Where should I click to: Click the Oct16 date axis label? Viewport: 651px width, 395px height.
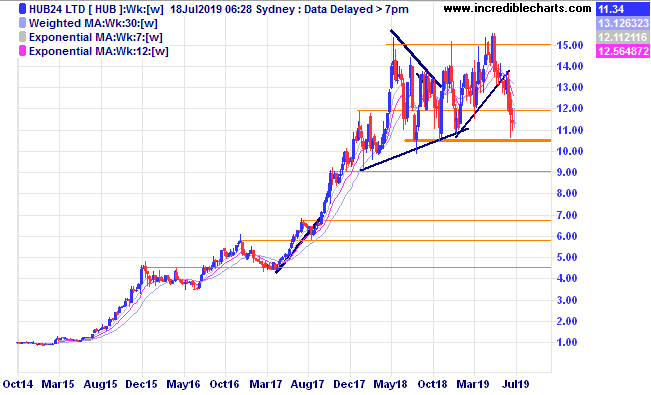point(225,384)
